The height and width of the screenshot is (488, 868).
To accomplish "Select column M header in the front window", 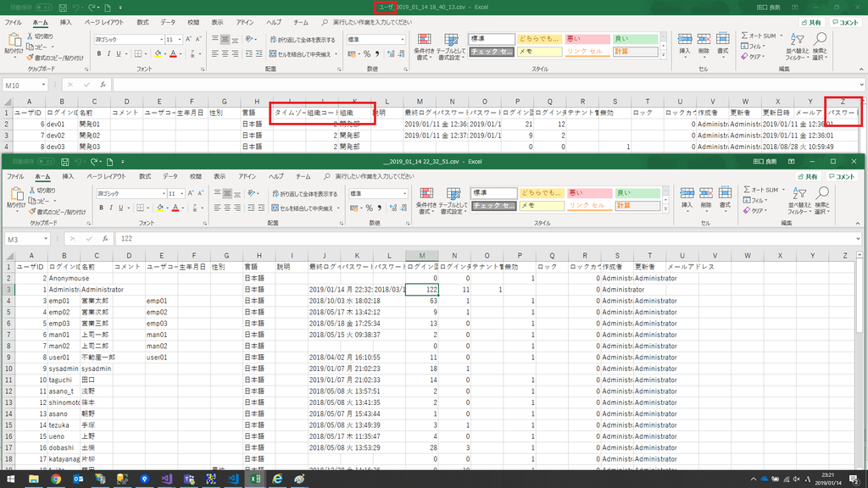I will click(422, 256).
